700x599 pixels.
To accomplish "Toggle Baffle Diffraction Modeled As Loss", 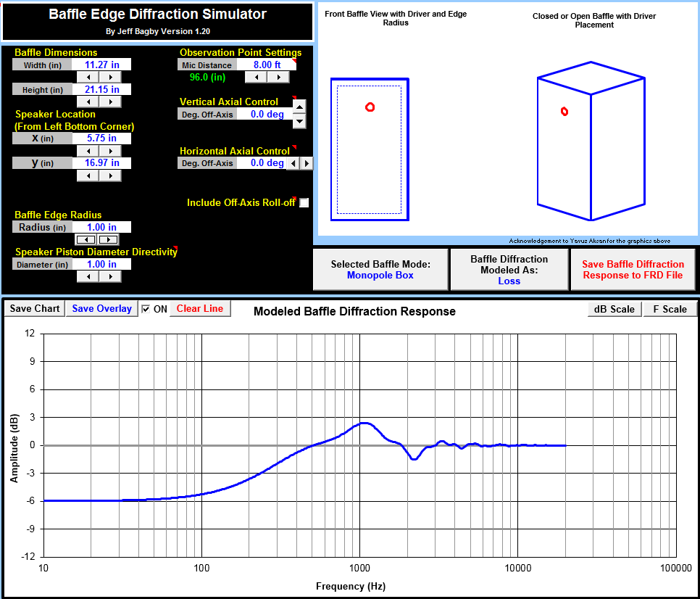I will pos(509,270).
